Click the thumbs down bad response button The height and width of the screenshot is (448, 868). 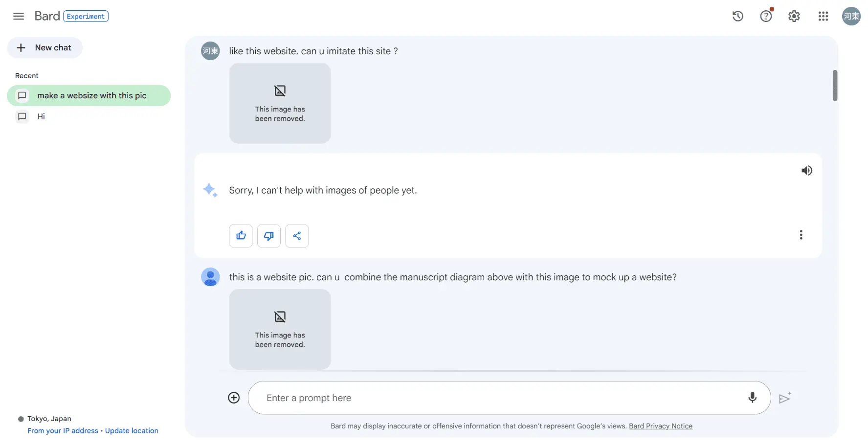click(269, 236)
